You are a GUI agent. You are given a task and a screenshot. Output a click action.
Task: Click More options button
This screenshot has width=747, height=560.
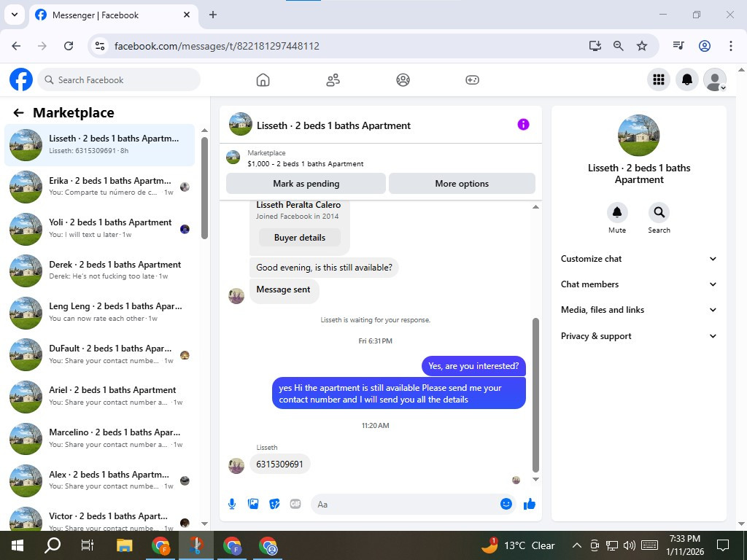[462, 183]
